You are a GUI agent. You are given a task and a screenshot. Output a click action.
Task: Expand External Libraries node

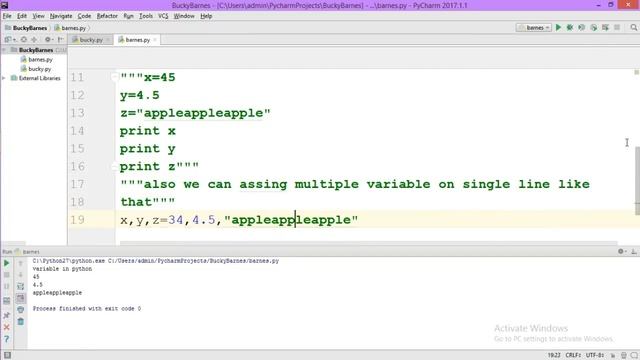coord(4,78)
